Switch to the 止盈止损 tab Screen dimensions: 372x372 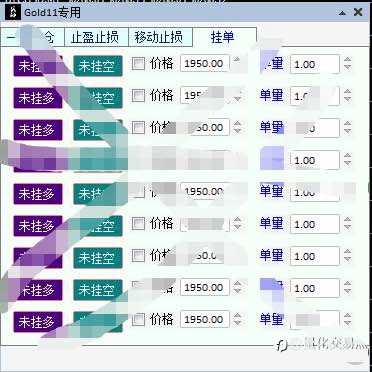pos(96,37)
